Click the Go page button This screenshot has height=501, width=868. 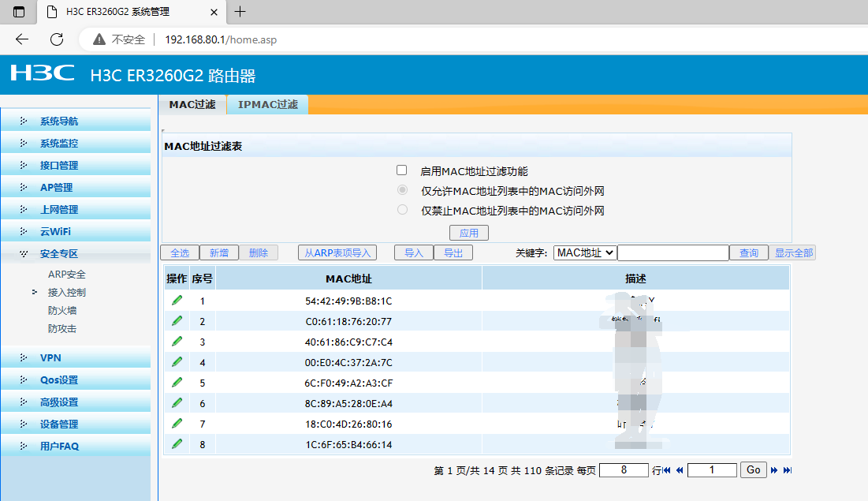[754, 470]
